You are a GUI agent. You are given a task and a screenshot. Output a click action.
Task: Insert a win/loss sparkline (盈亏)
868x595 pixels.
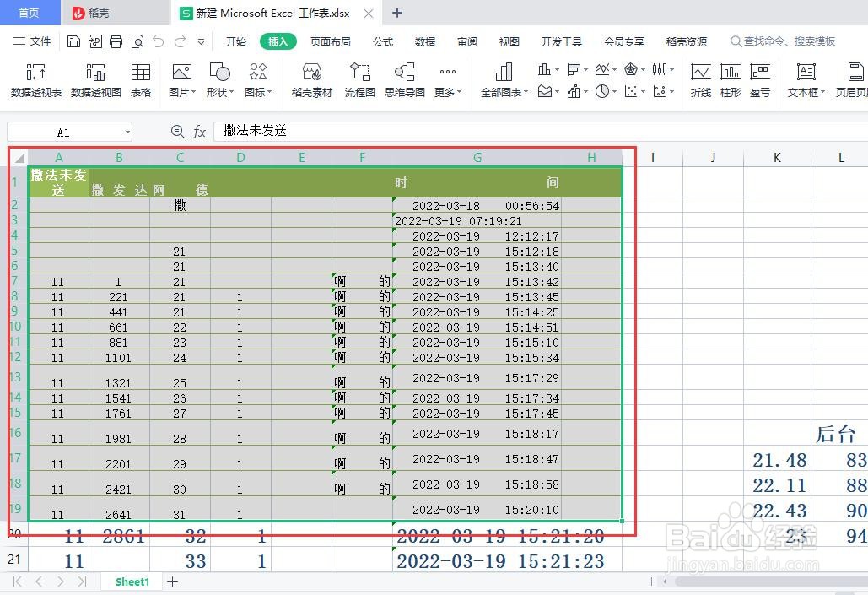point(758,80)
